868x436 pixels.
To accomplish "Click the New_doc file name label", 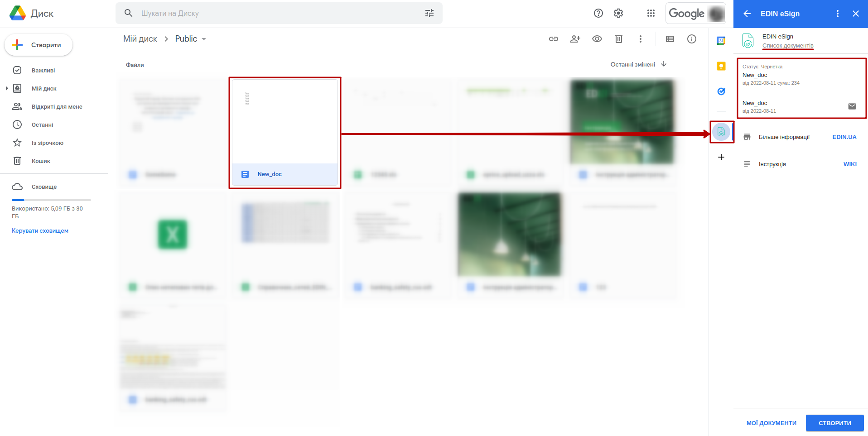I will point(270,174).
